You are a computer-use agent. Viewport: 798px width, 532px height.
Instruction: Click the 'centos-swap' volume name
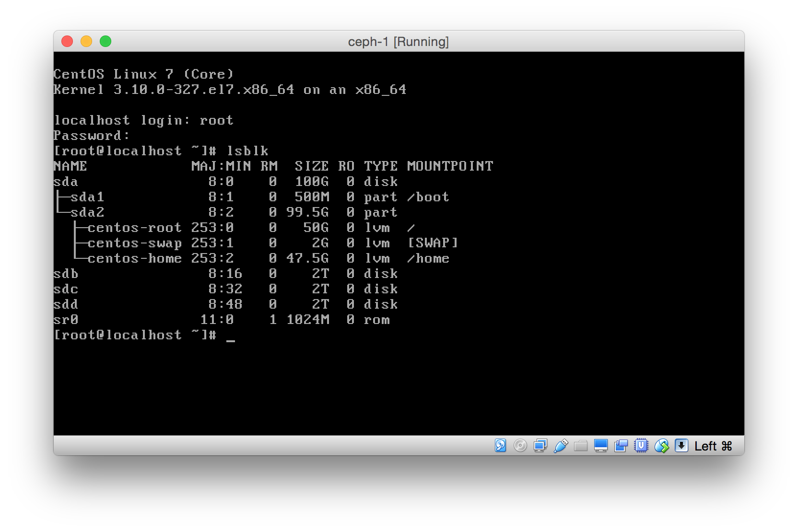pos(135,243)
